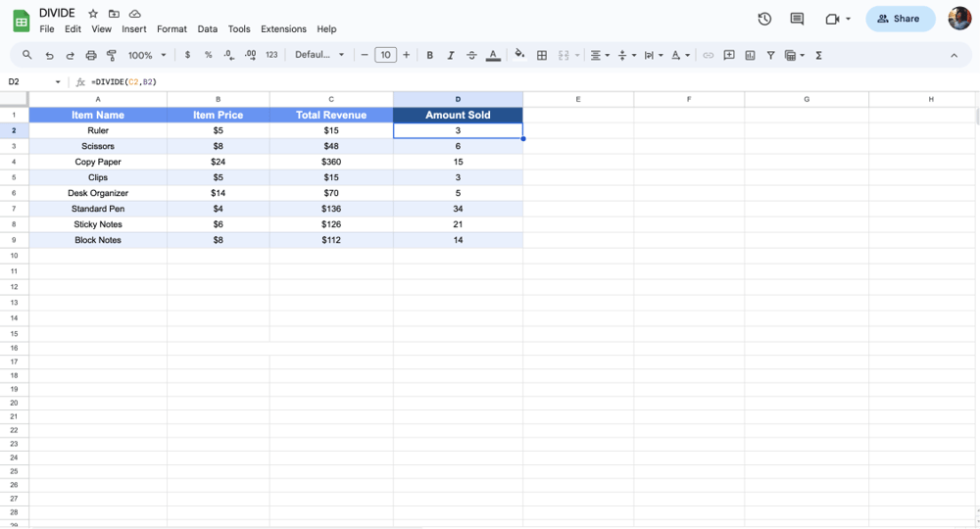
Task: Toggle bold formatting
Action: coord(429,56)
